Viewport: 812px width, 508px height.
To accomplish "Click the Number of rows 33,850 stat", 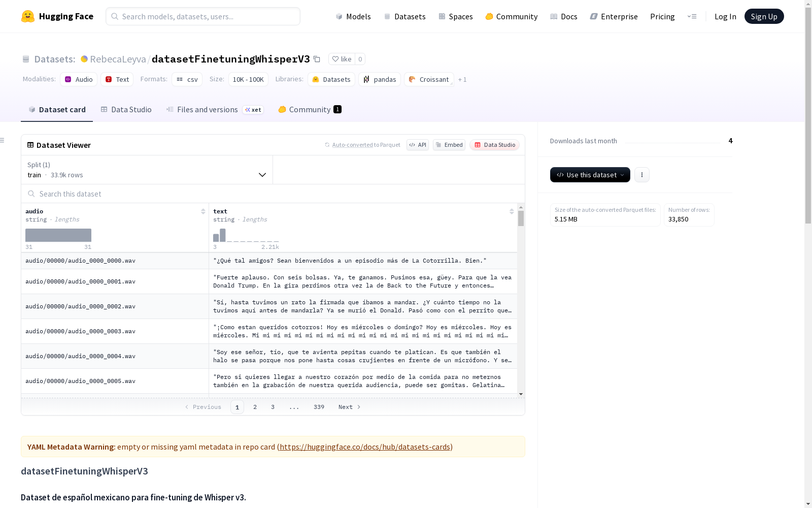I will (689, 215).
